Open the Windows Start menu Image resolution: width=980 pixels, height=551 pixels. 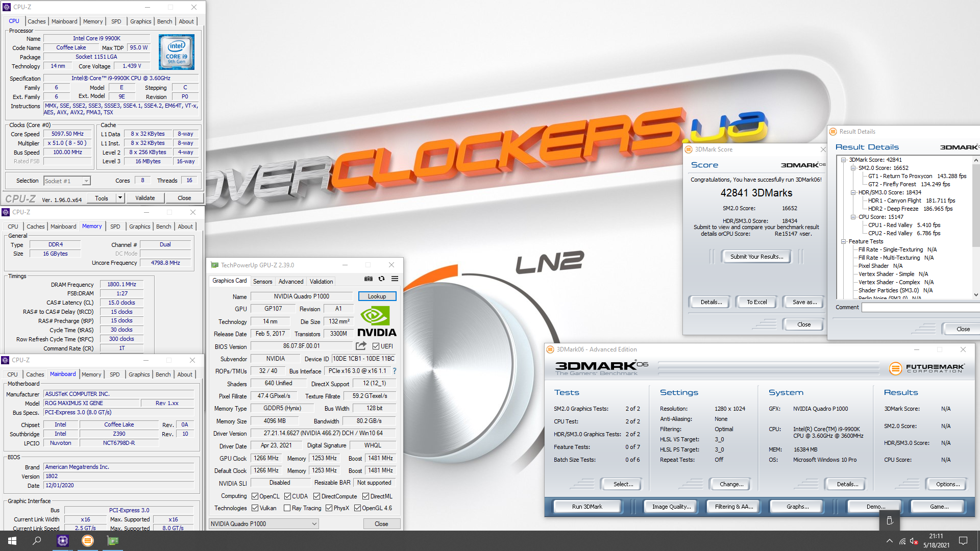pos(12,541)
